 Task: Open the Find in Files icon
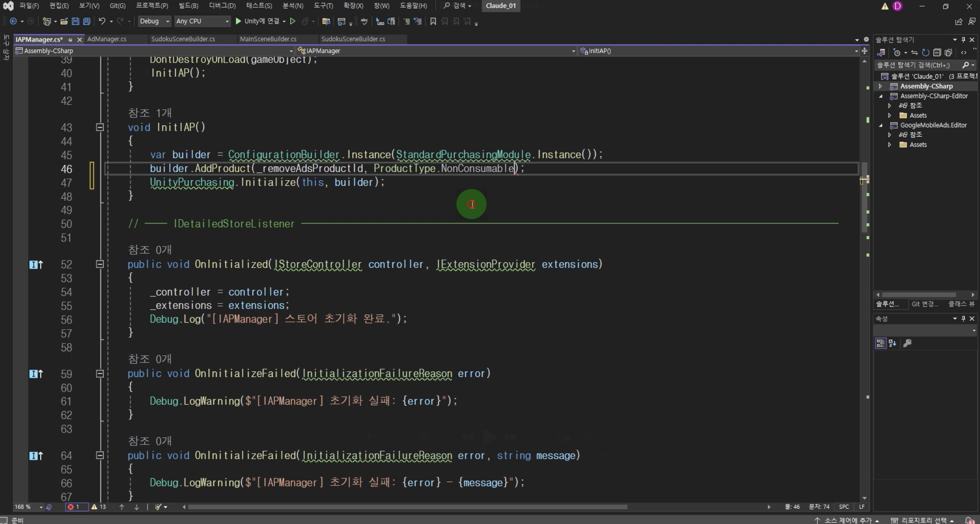326,21
